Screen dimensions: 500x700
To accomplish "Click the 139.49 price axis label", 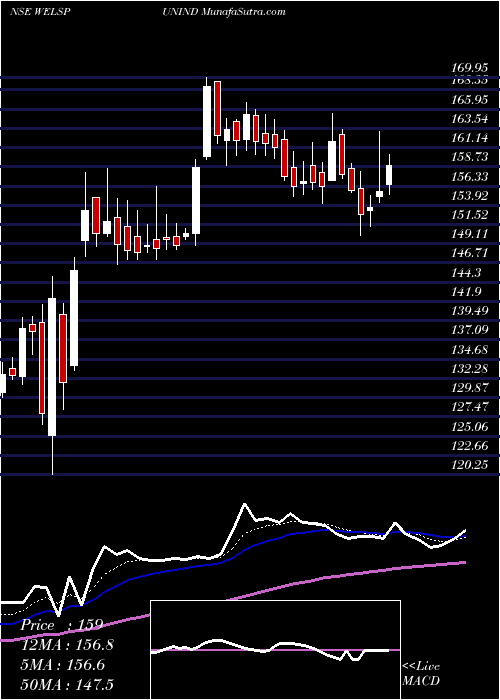I will [469, 311].
